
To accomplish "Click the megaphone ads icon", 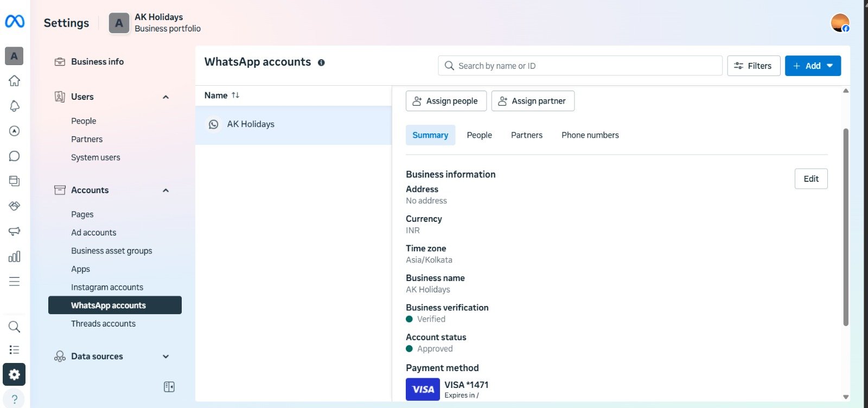I will (15, 231).
